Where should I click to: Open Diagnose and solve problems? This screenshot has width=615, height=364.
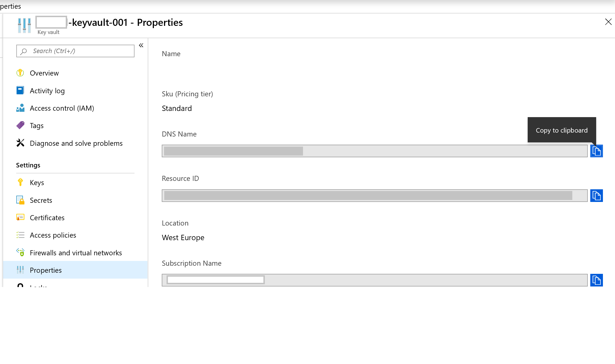coord(76,143)
